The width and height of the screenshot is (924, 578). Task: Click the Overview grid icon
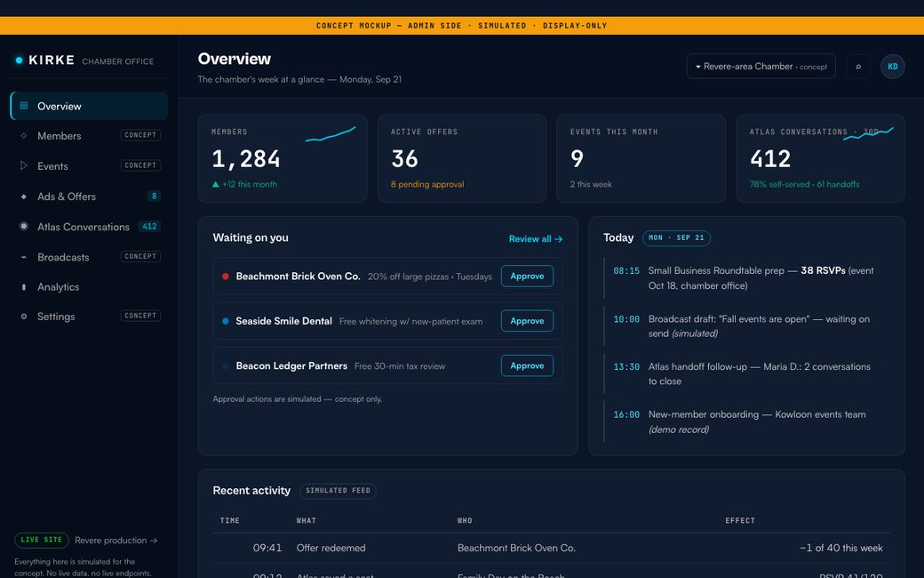[24, 106]
